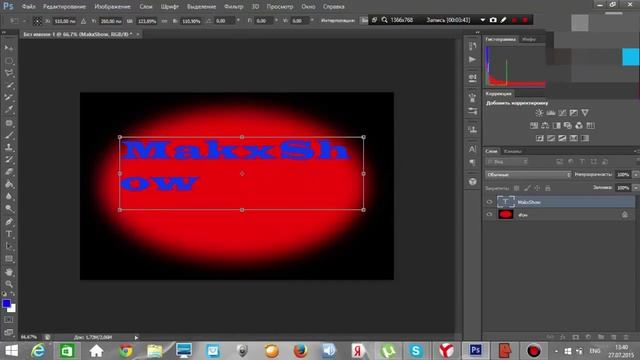Toggle lock layer position
This screenshot has width=640, height=360.
(537, 188)
